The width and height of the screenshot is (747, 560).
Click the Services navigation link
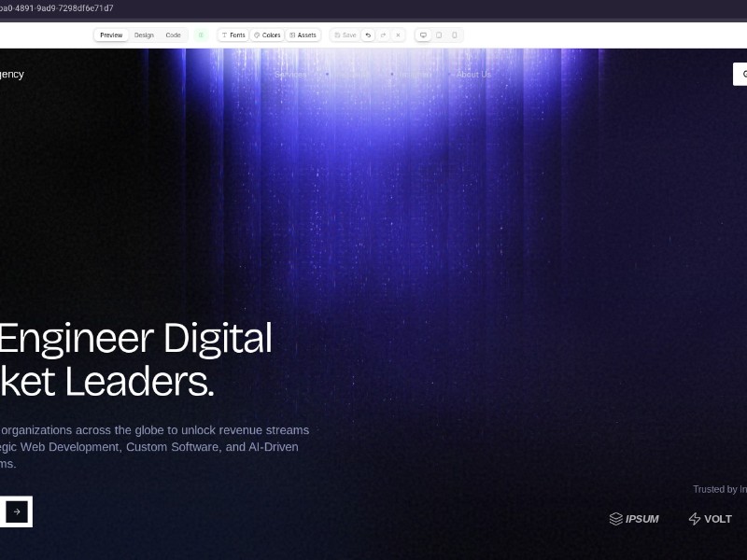[290, 75]
